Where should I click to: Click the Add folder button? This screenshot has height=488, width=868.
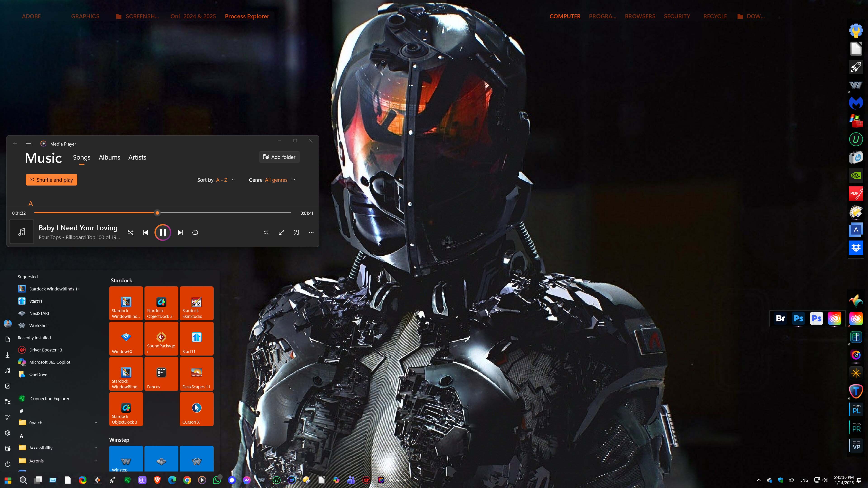[279, 157]
